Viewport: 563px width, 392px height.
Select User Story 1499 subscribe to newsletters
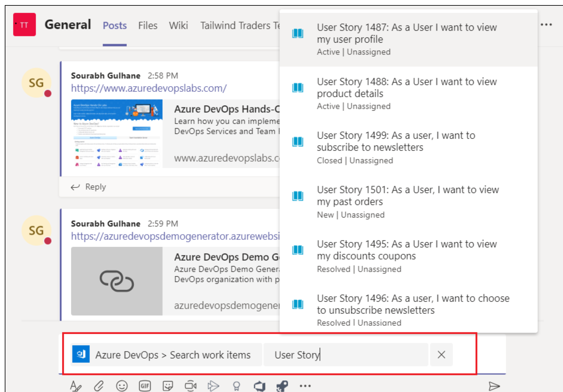click(x=409, y=148)
